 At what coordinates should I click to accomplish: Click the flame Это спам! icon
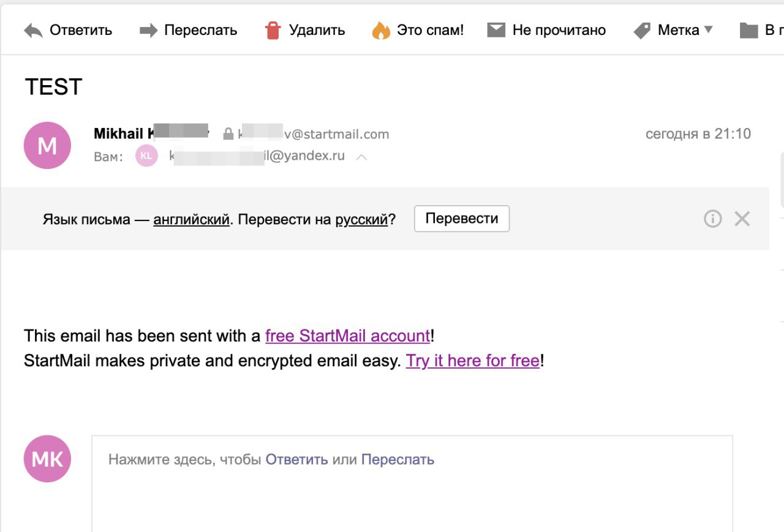click(381, 30)
